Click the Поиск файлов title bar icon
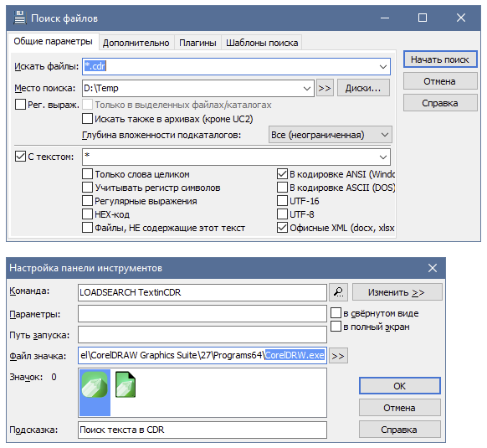This screenshot has height=448, width=487. pyautogui.click(x=19, y=18)
